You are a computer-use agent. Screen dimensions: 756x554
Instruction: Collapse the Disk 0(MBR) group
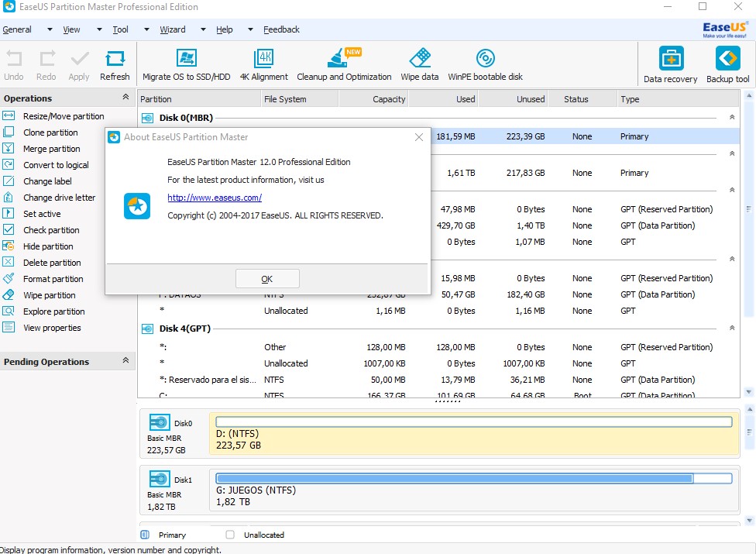732,118
